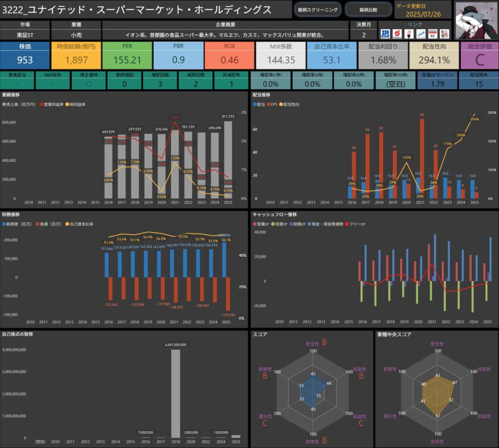Click the 3222 company title heading
The width and height of the screenshot is (499, 448).
point(136,10)
